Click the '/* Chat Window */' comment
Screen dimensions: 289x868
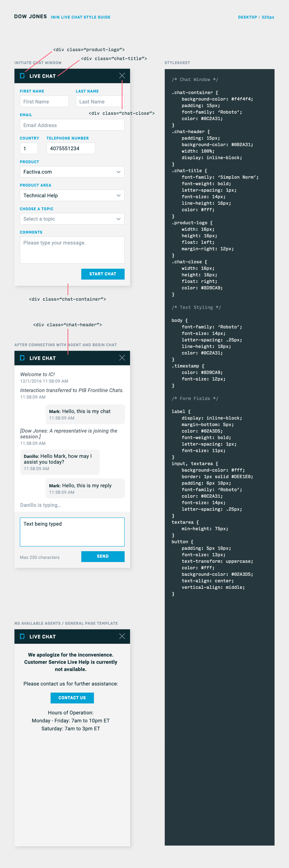[195, 80]
